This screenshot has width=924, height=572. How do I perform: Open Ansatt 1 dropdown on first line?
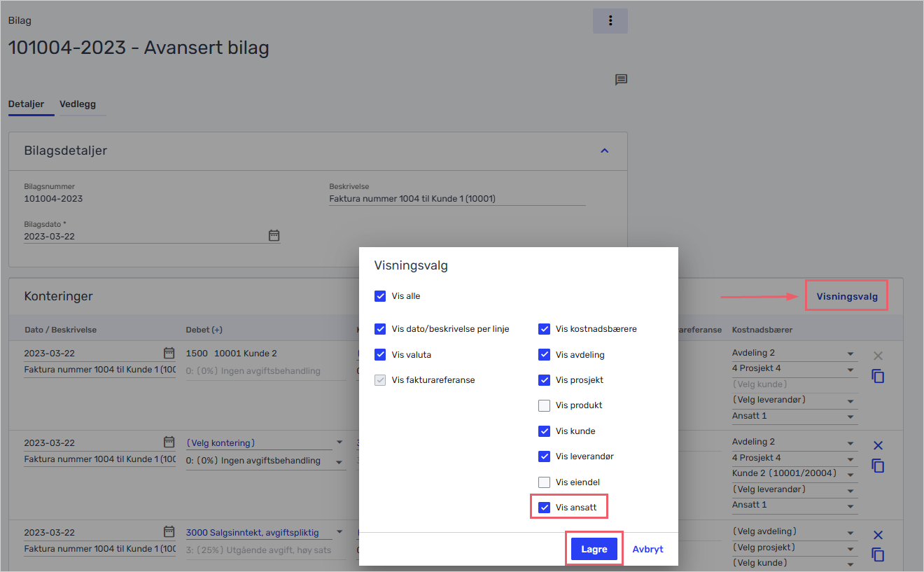pos(794,416)
